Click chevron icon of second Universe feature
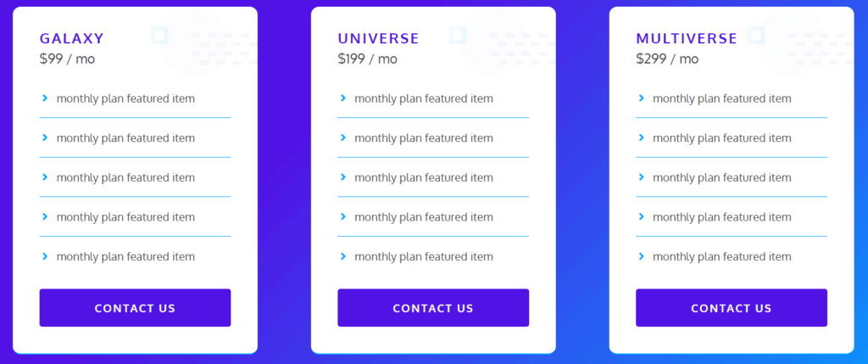This screenshot has width=868, height=364. [343, 137]
